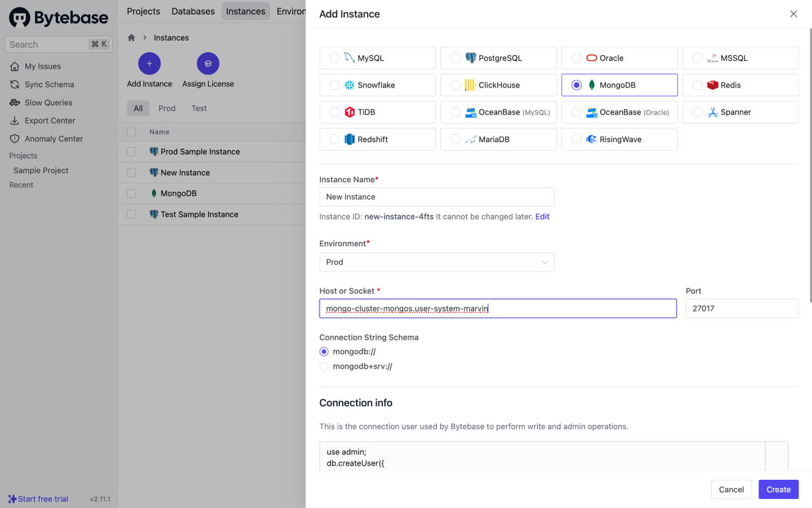
Task: Open My Issues in sidebar
Action: 42,67
